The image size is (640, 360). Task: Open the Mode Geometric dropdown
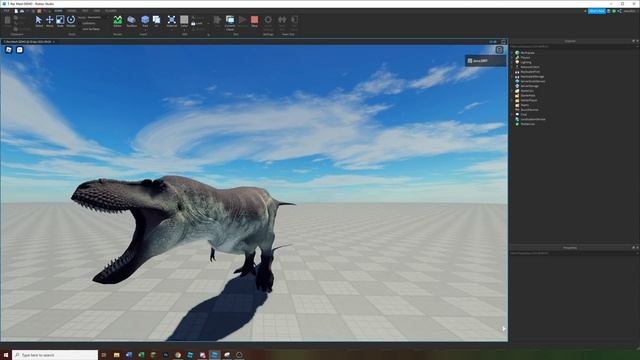(x=93, y=18)
